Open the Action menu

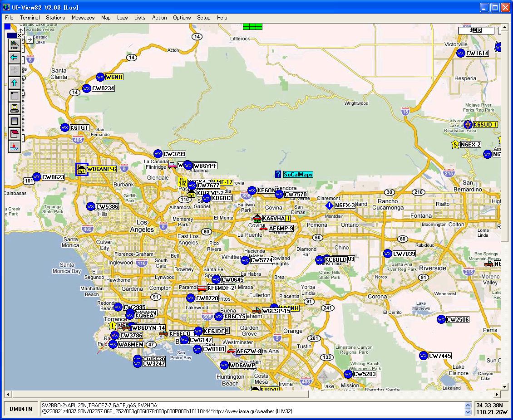point(159,18)
